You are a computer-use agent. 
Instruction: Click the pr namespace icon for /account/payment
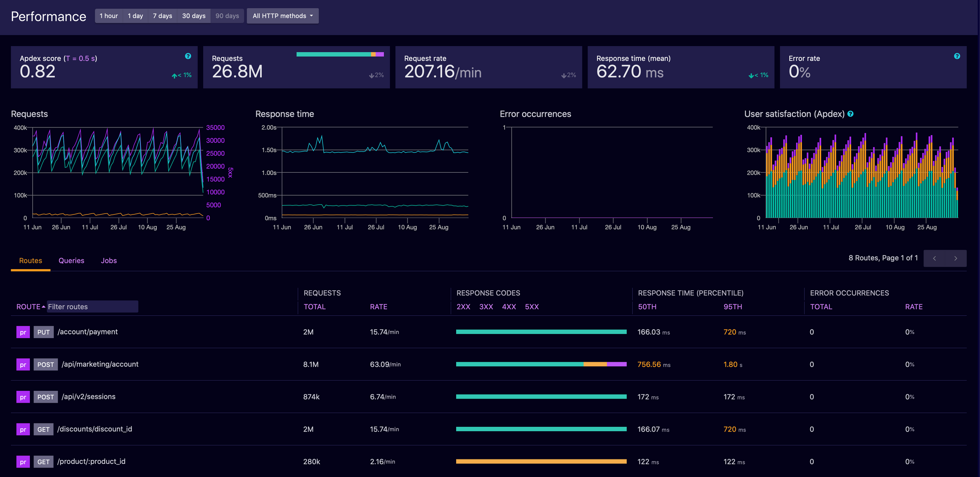pyautogui.click(x=23, y=332)
